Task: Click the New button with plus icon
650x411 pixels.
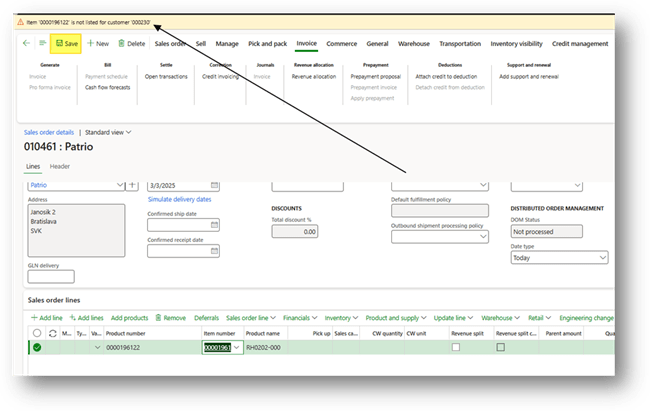Action: click(98, 44)
